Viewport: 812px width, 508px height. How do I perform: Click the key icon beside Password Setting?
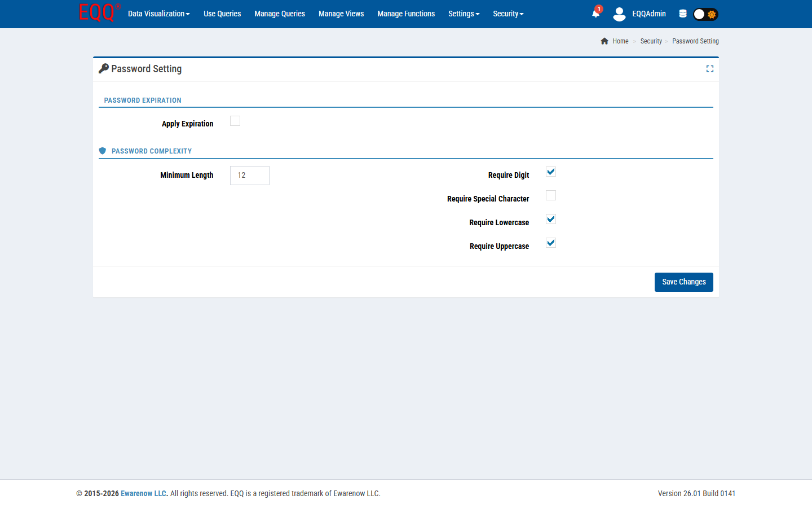click(x=104, y=69)
